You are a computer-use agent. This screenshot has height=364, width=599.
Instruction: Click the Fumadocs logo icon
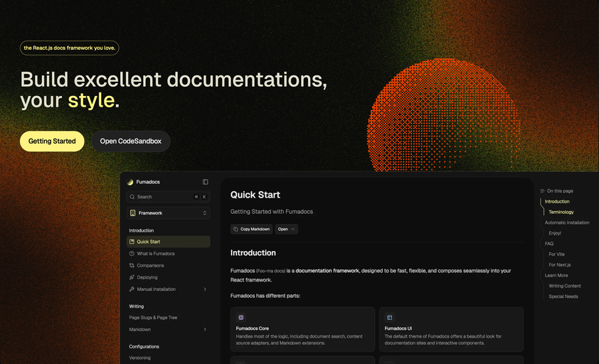(x=130, y=182)
